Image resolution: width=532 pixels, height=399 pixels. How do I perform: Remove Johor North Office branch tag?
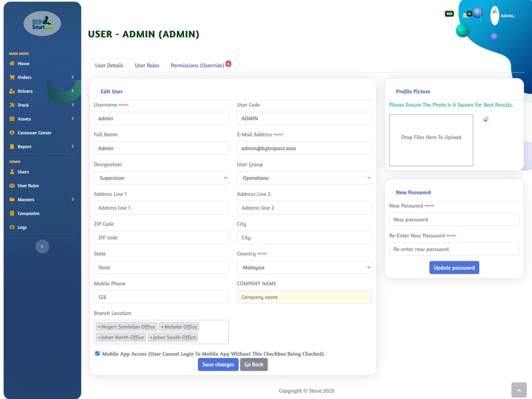99,338
